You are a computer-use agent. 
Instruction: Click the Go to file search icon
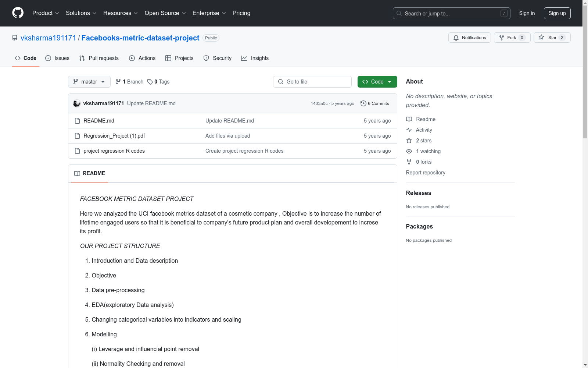281,82
